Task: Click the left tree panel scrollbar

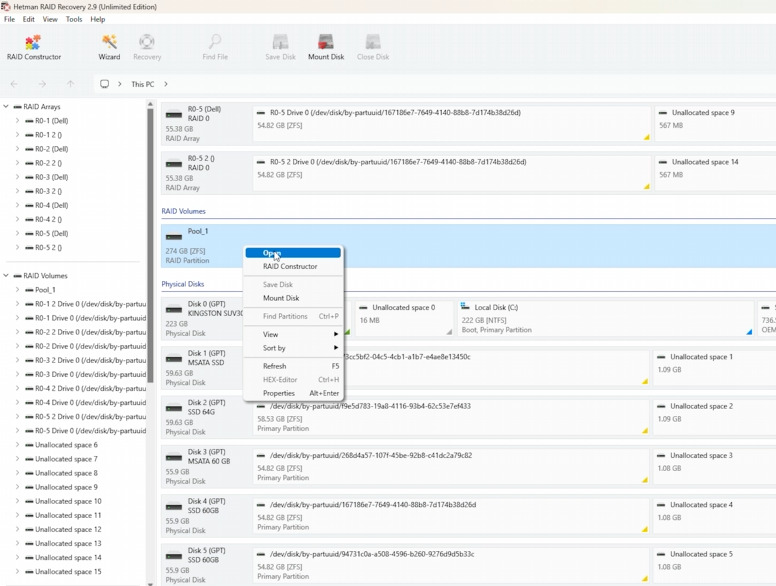Action: (150, 245)
